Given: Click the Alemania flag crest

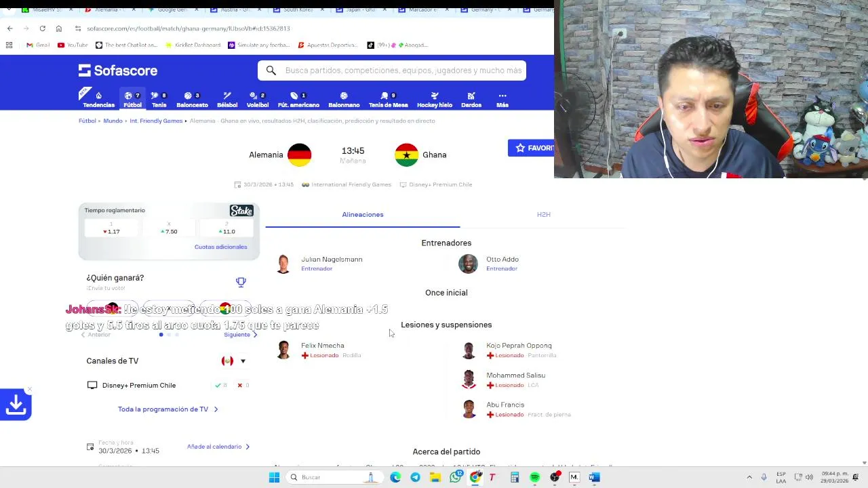Looking at the screenshot, I should tap(299, 155).
